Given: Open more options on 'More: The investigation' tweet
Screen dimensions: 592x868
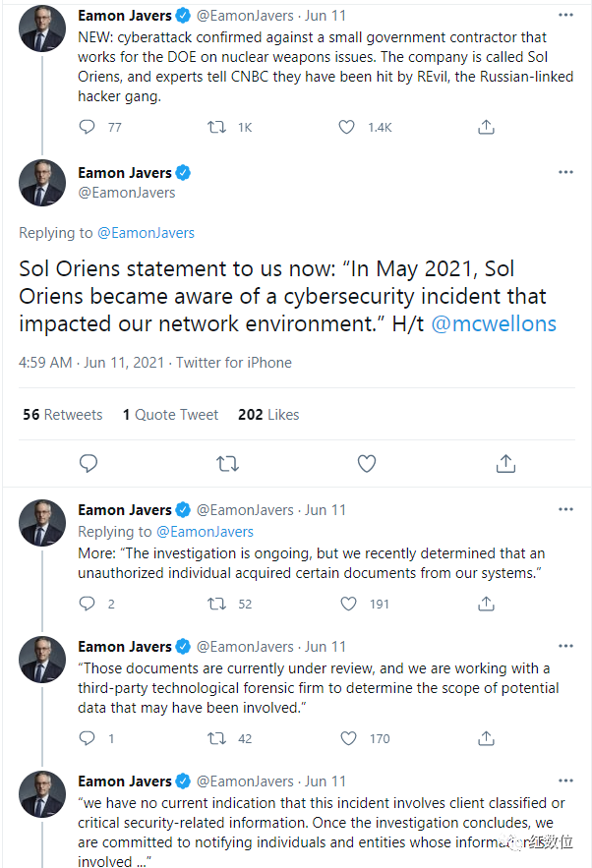Looking at the screenshot, I should click(565, 509).
